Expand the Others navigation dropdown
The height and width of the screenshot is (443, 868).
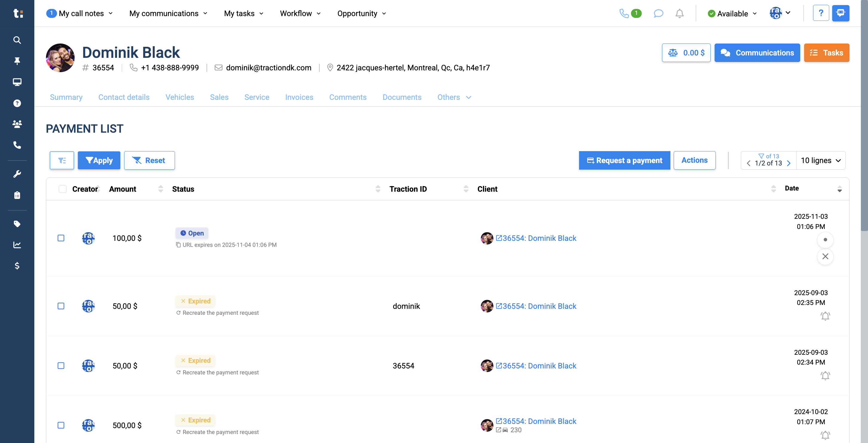[454, 97]
